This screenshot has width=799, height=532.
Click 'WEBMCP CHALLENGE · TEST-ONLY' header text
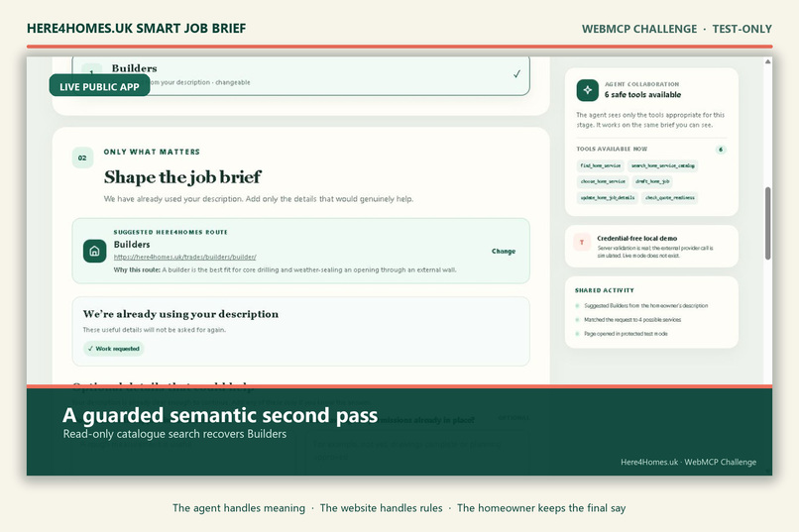(677, 29)
